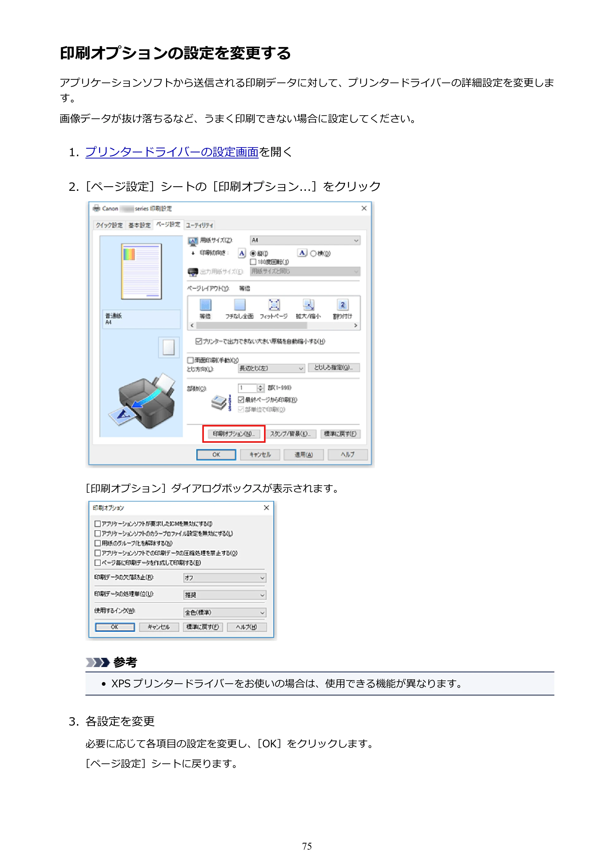This screenshot has height=868, width=614.
Task: Click the collated copies stack icon
Action: click(221, 402)
